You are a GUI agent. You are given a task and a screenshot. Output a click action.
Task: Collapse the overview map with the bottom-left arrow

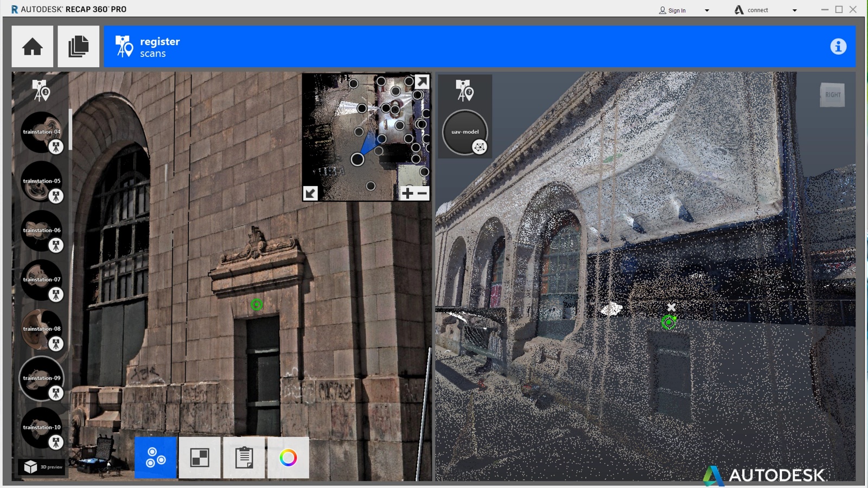310,193
